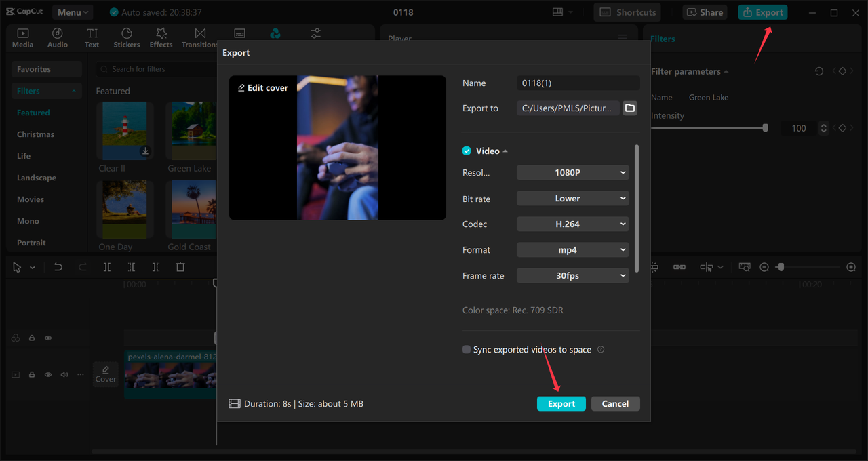Click the export cover preview image

click(x=338, y=148)
